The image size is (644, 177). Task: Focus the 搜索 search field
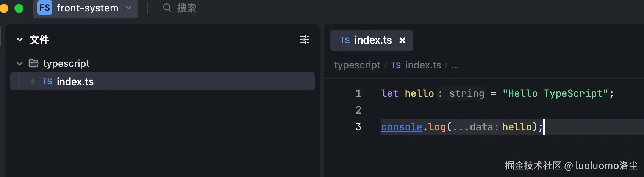(x=187, y=8)
